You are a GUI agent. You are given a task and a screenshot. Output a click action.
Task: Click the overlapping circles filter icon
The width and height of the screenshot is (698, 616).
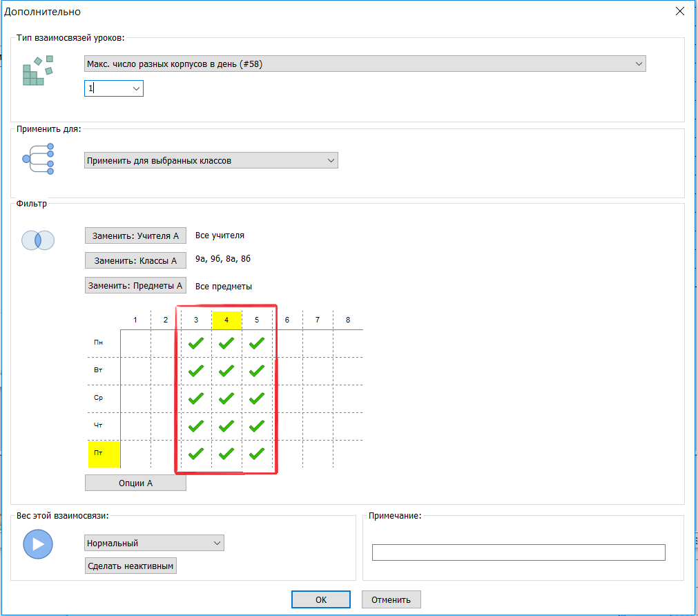[x=37, y=240]
